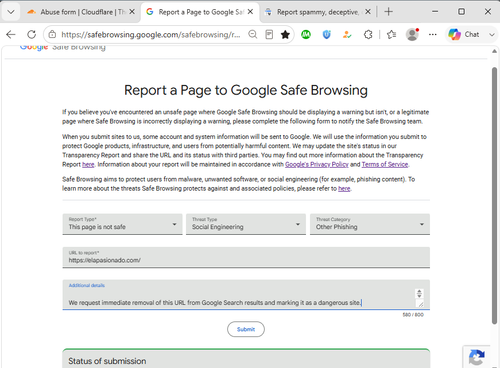Click the address bar URL field
The height and width of the screenshot is (368, 500).
coord(151,34)
